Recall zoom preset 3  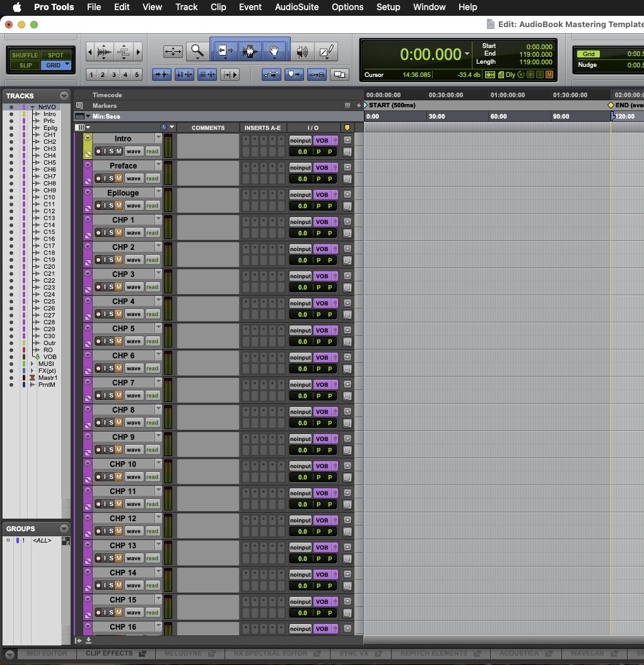[114, 74]
